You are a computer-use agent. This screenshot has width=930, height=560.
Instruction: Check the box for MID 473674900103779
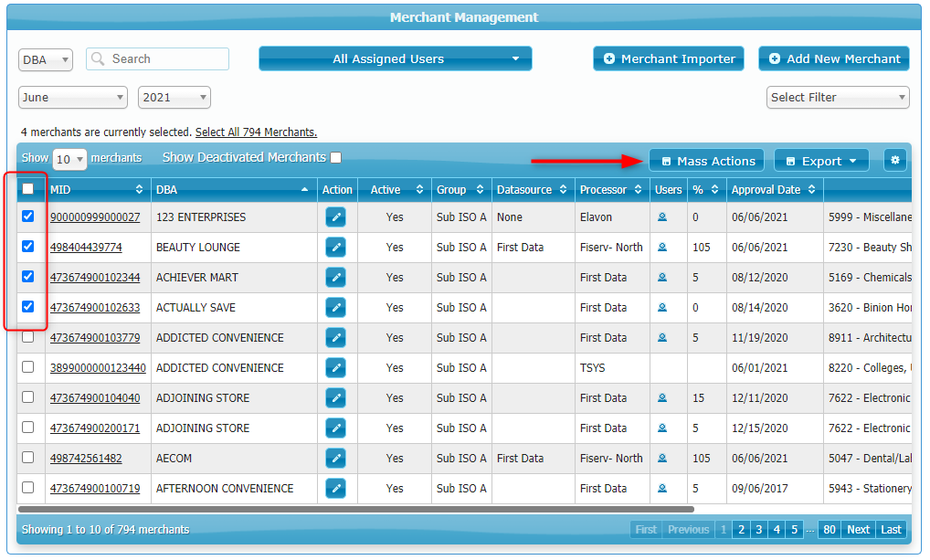pyautogui.click(x=28, y=337)
